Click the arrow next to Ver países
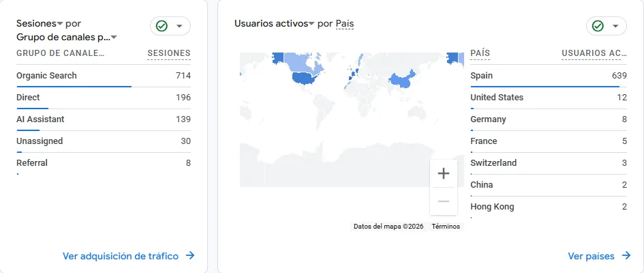The height and width of the screenshot is (273, 644). [626, 256]
